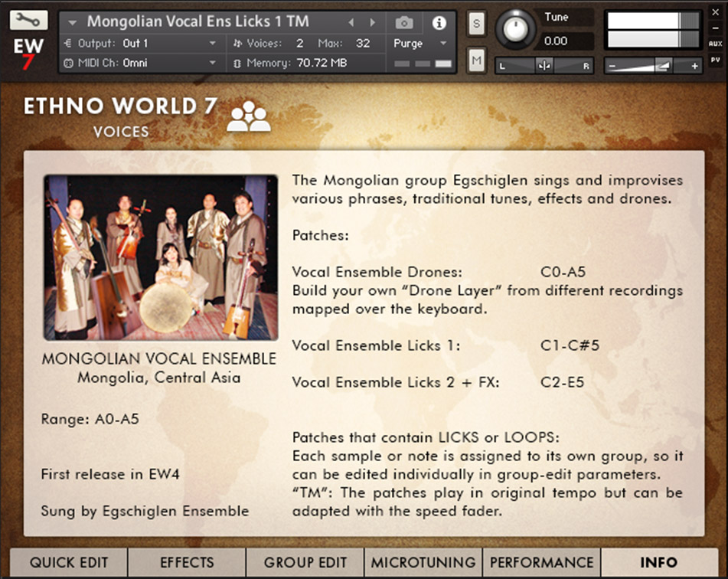This screenshot has height=579, width=728.
Task: Click the pan slider between L and R
Action: [544, 66]
